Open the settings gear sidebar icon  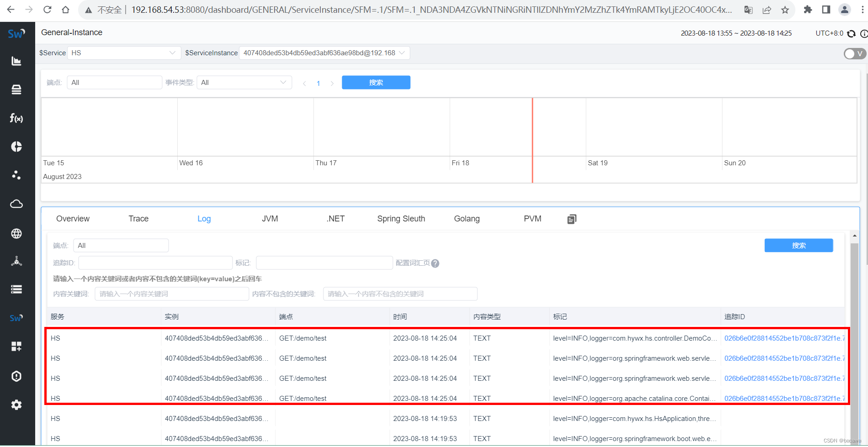pyautogui.click(x=16, y=405)
